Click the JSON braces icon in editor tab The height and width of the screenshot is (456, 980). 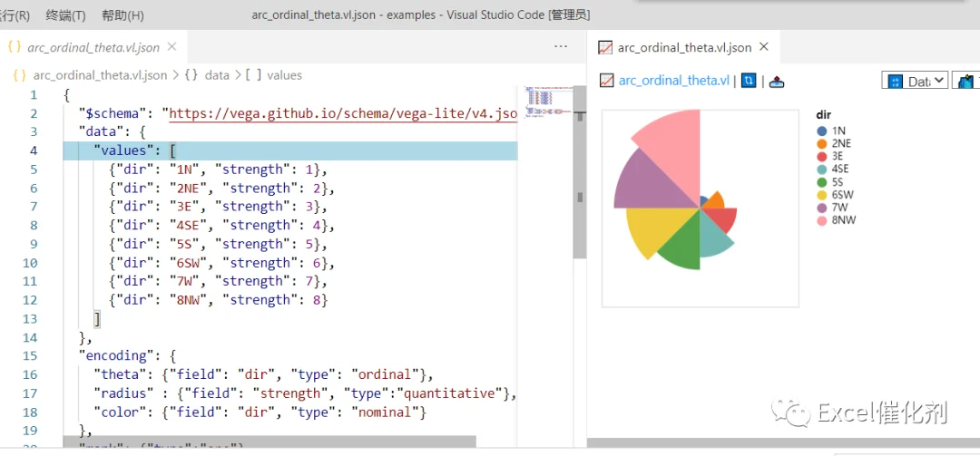pyautogui.click(x=15, y=47)
